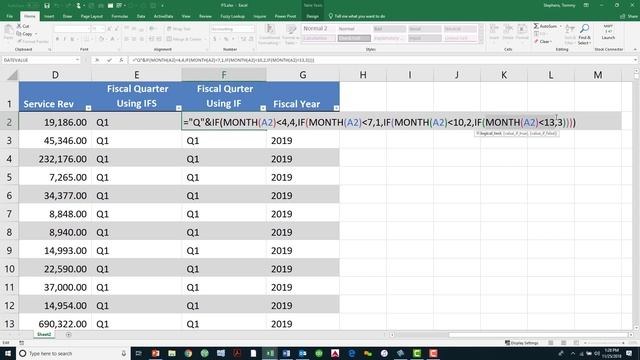Image resolution: width=640 pixels, height=360 pixels.
Task: Switch to Page Layout view in the status bar
Action: [x=563, y=343]
